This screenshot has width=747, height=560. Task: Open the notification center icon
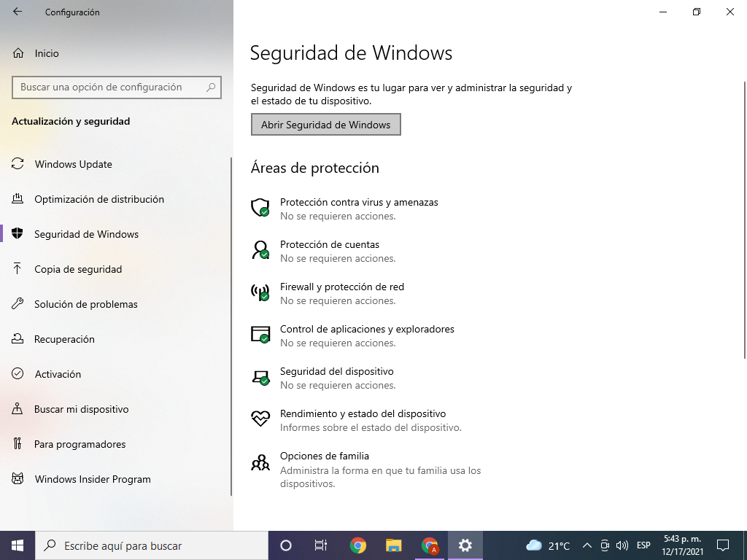pyautogui.click(x=723, y=545)
